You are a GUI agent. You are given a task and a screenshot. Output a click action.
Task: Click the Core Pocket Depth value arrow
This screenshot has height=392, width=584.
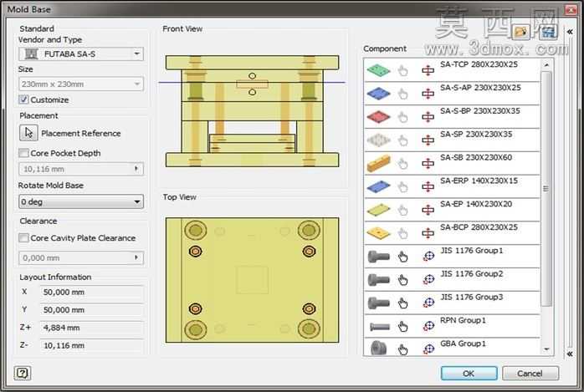coord(136,169)
